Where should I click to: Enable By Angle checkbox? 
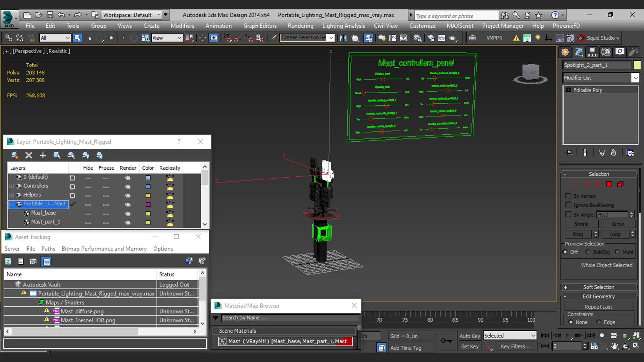click(x=568, y=214)
